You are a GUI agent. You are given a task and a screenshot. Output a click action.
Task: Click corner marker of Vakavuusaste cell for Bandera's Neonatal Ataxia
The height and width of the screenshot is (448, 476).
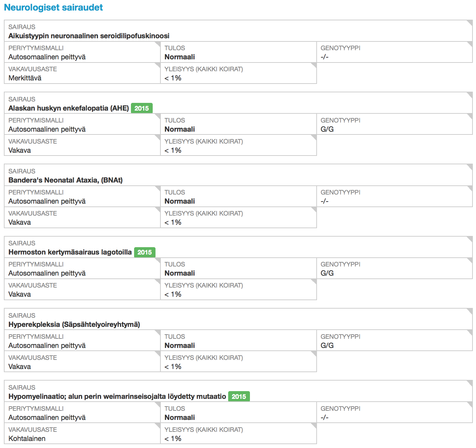tap(158, 209)
